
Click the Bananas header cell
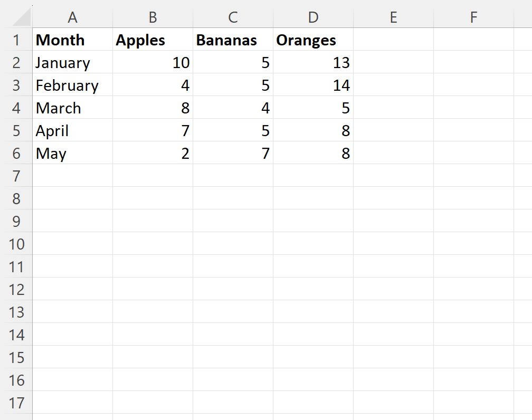tap(233, 40)
